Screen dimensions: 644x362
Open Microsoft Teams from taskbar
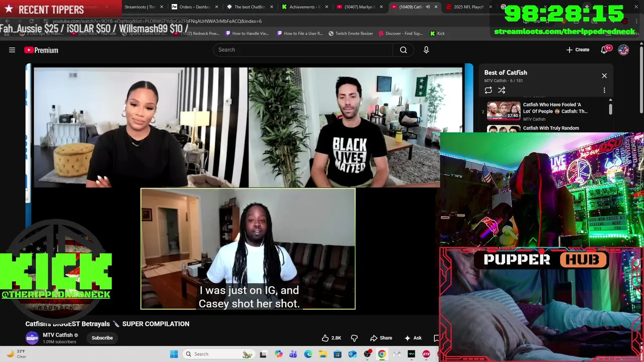[293, 354]
